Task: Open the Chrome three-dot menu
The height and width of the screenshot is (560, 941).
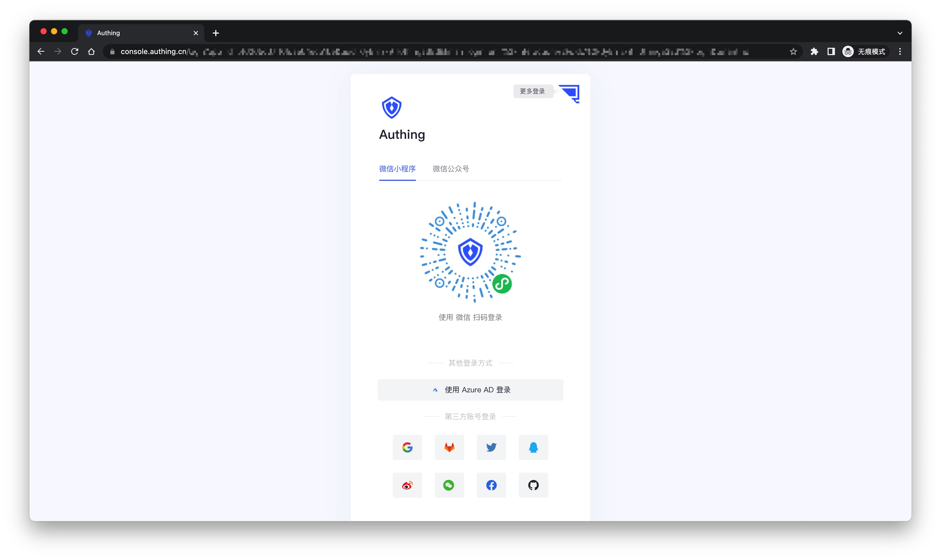Action: coord(900,52)
